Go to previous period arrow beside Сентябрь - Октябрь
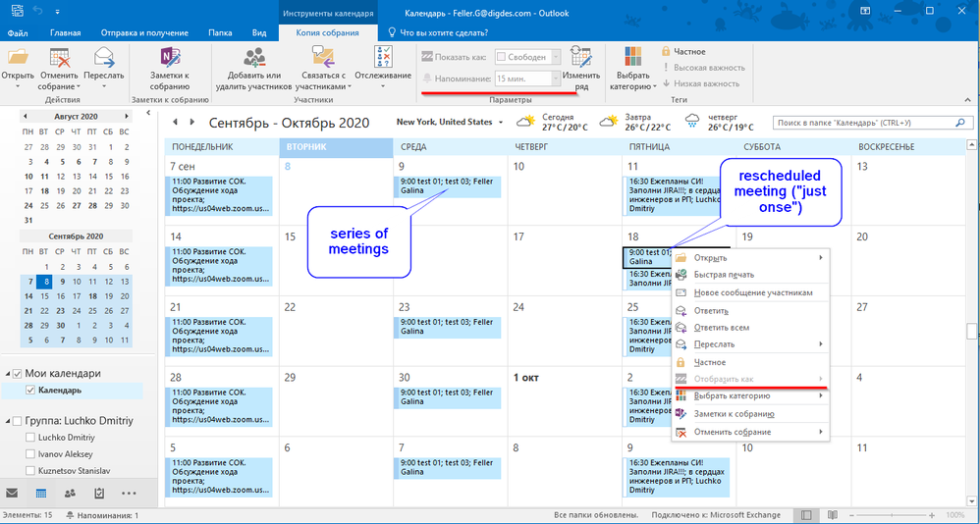This screenshot has height=524, width=980. click(175, 122)
